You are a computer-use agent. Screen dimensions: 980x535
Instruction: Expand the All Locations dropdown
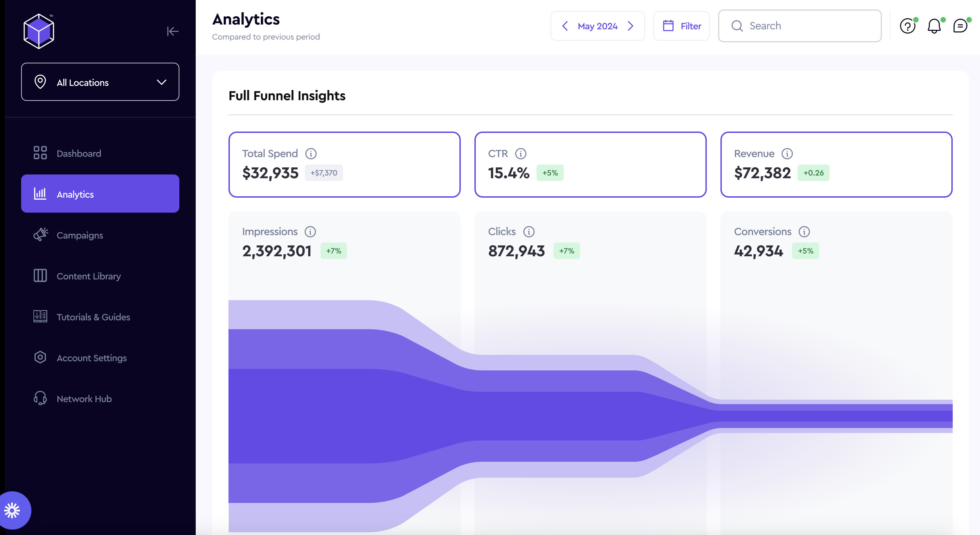(x=100, y=82)
